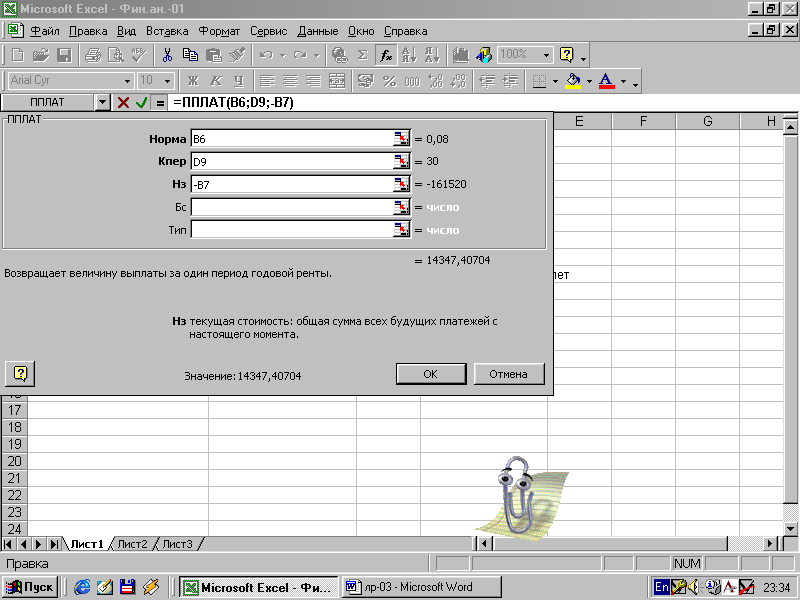The image size is (800, 600).
Task: Activate the Format Painter brush
Action: coord(237,55)
